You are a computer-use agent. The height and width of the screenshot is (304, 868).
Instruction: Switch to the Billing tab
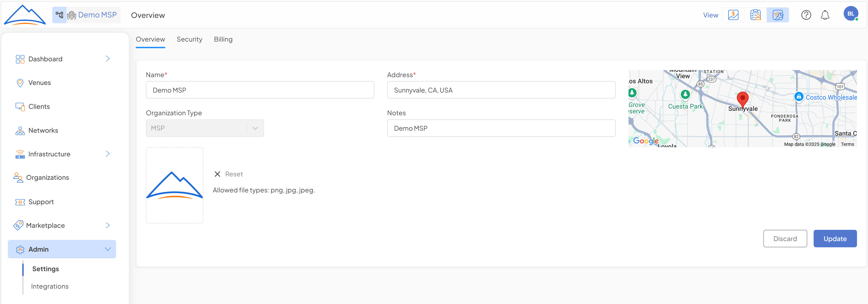click(223, 39)
